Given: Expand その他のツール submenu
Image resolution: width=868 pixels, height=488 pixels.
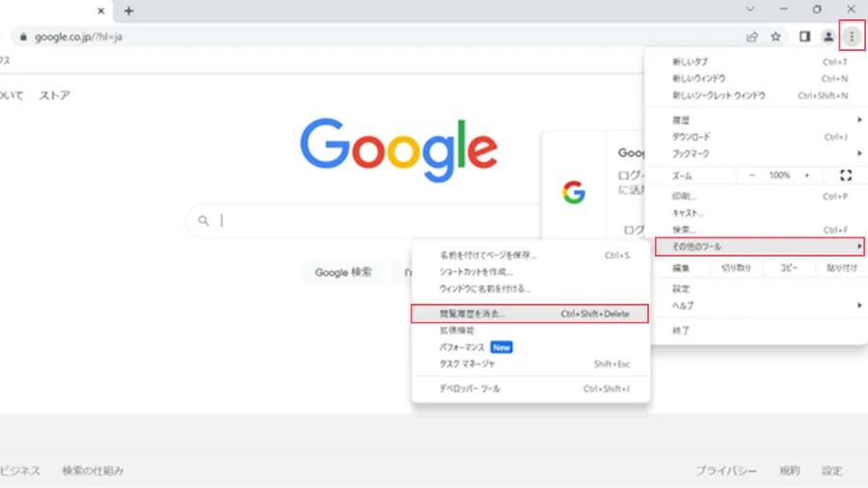Looking at the screenshot, I should tap(760, 246).
